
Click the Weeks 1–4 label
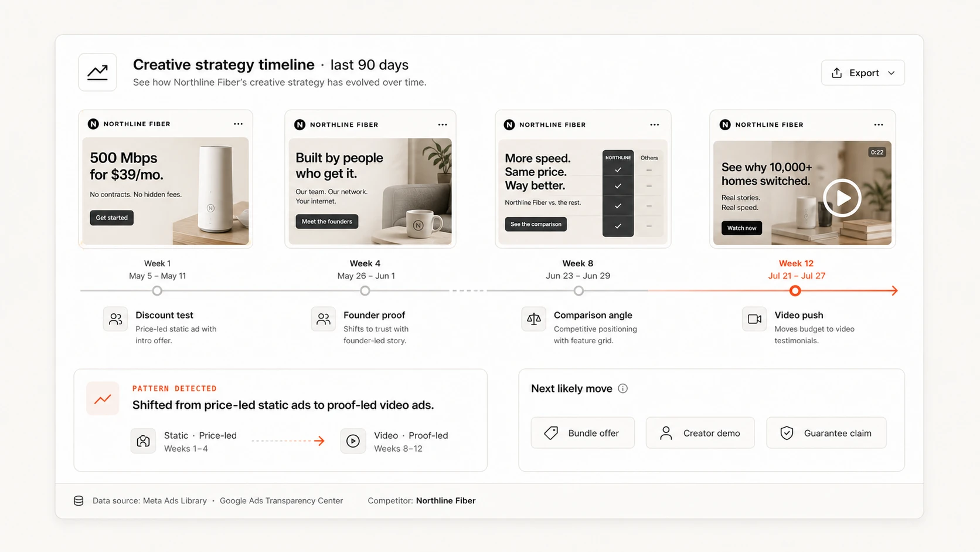[186, 449]
